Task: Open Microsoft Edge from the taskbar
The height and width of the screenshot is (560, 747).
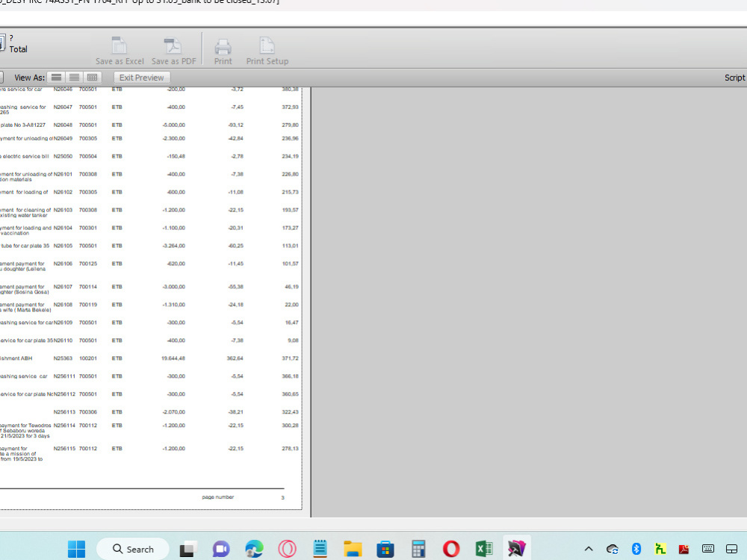Action: click(x=254, y=549)
